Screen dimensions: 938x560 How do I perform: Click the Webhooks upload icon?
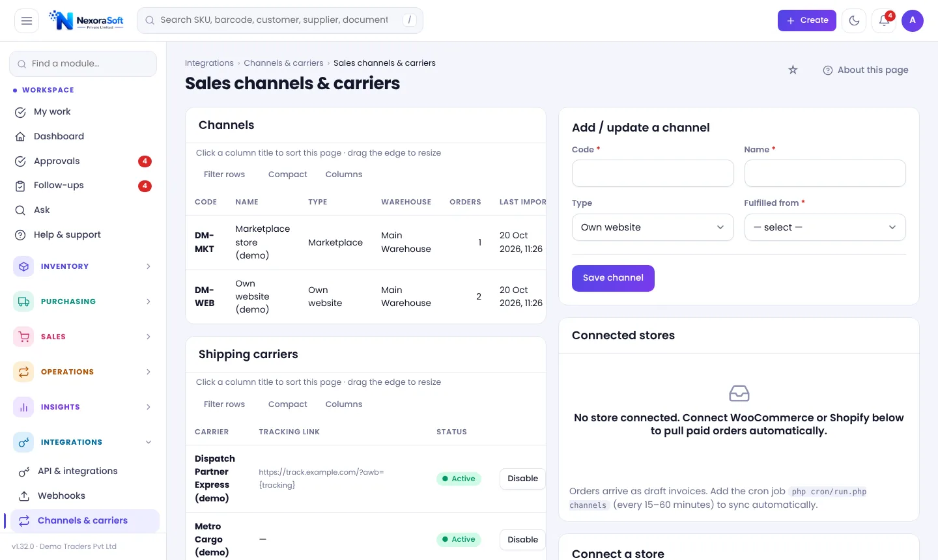(24, 496)
